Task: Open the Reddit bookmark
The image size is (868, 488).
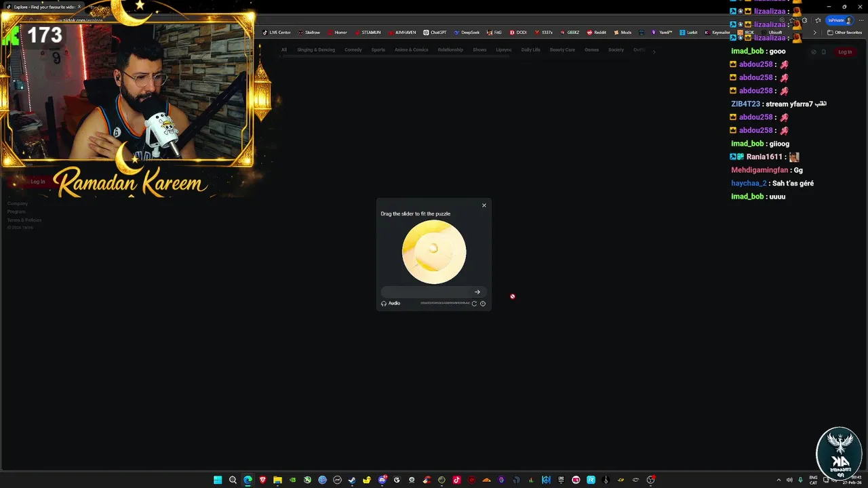Action: (x=597, y=33)
